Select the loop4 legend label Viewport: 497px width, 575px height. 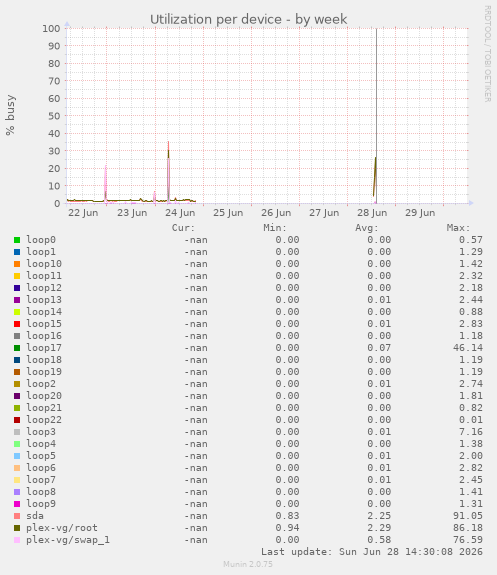(x=41, y=444)
